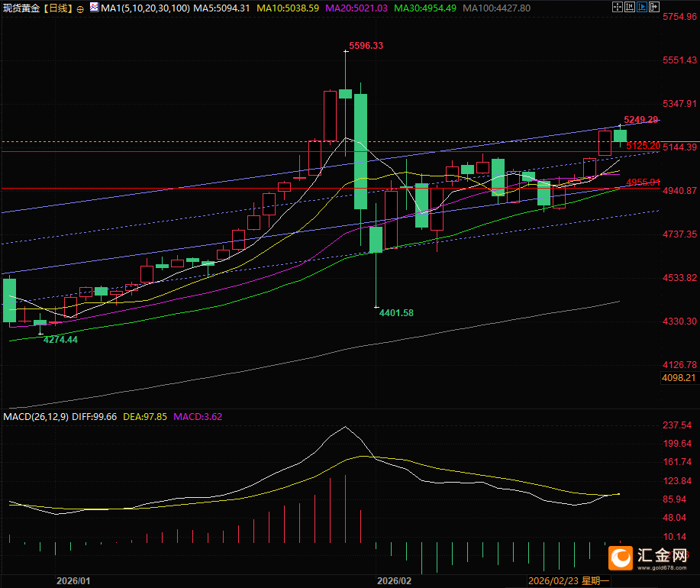
Task: Open MACD(26,12,9) indicator settings
Action: 36,416
